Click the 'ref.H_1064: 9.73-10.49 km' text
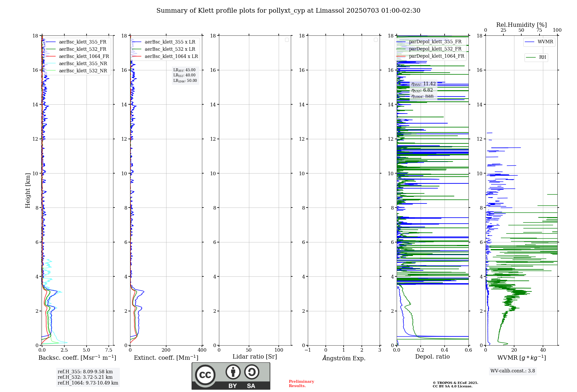 click(88, 383)
